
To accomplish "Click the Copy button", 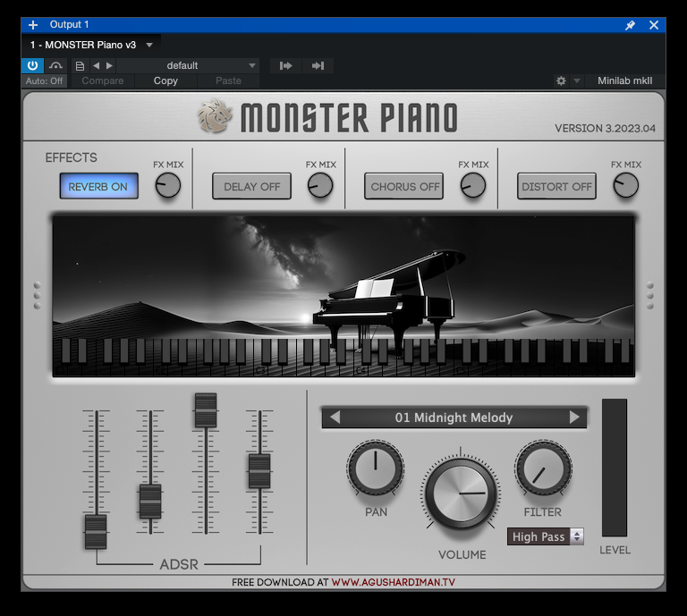I will 165,80.
